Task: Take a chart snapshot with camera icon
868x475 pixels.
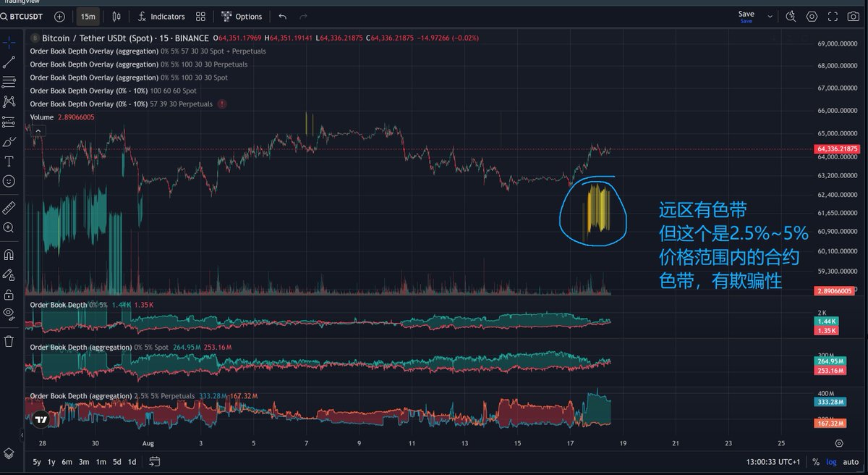Action: [855, 16]
